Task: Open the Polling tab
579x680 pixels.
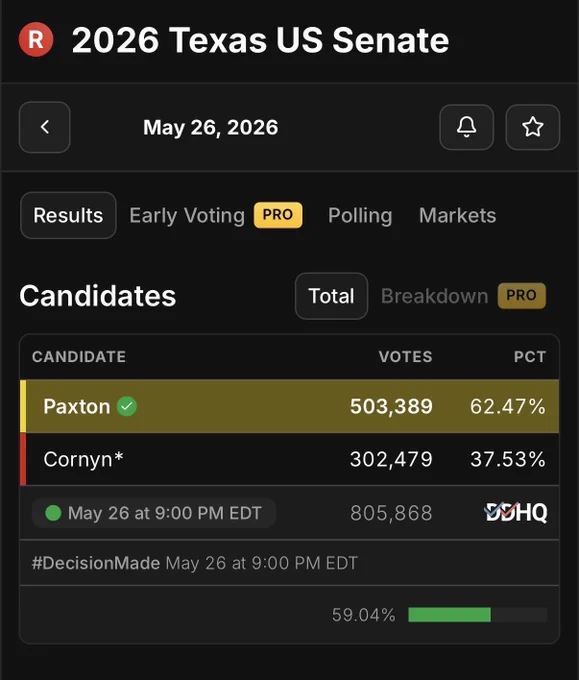Action: point(360,216)
